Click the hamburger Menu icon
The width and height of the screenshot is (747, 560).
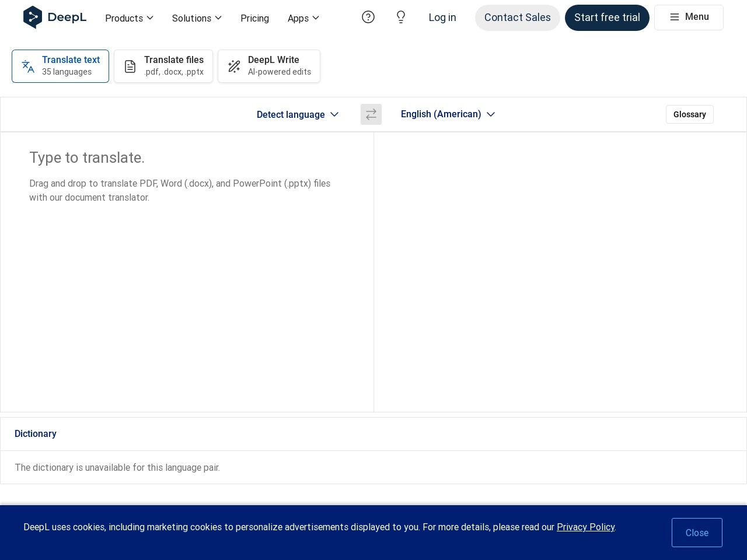675,17
